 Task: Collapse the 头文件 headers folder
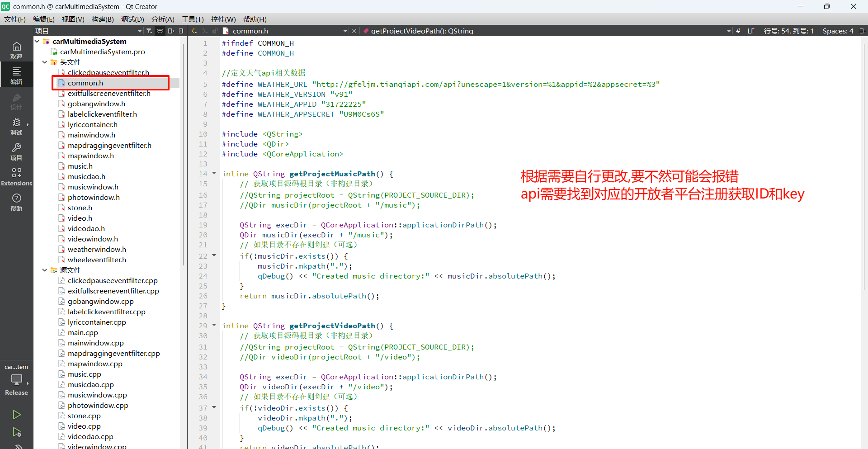(44, 62)
